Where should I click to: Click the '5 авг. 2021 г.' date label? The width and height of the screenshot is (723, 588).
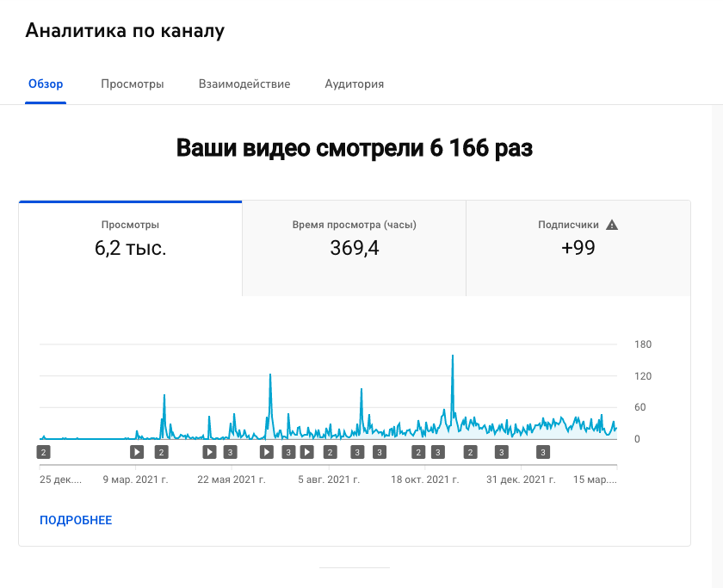[x=329, y=480]
